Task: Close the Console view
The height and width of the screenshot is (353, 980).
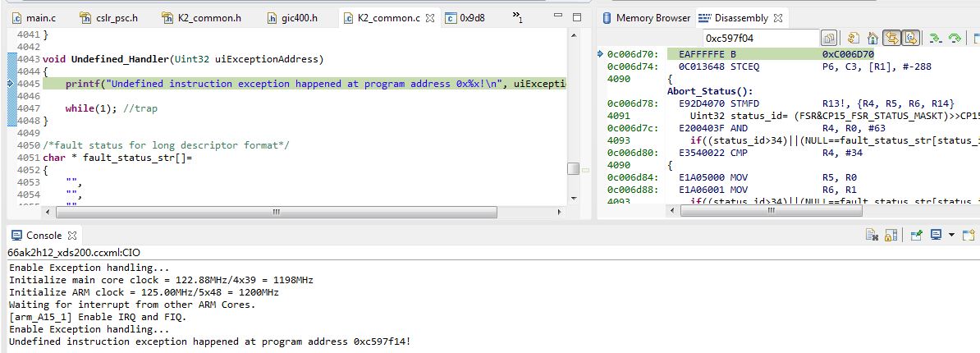Action: (72, 236)
